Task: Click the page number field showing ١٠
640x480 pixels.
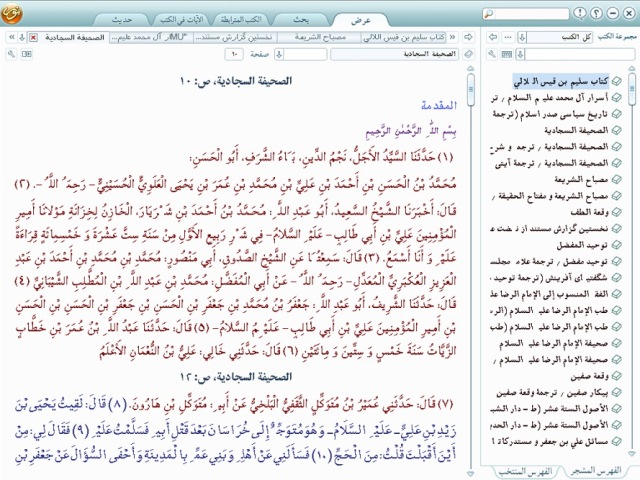Action: point(234,54)
